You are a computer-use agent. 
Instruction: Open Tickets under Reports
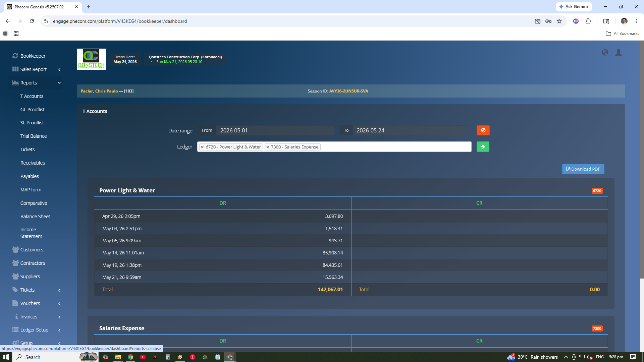click(28, 149)
